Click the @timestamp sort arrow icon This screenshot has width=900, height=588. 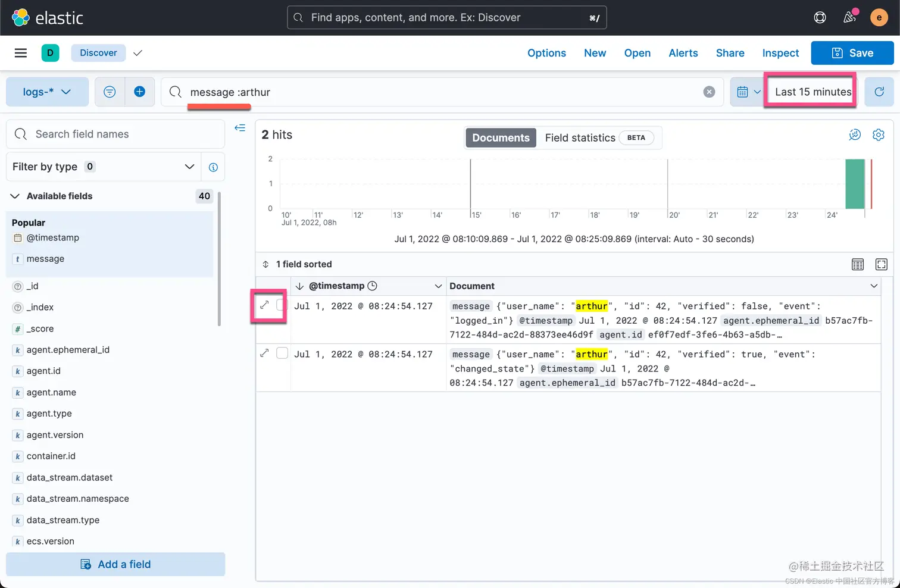[299, 286]
